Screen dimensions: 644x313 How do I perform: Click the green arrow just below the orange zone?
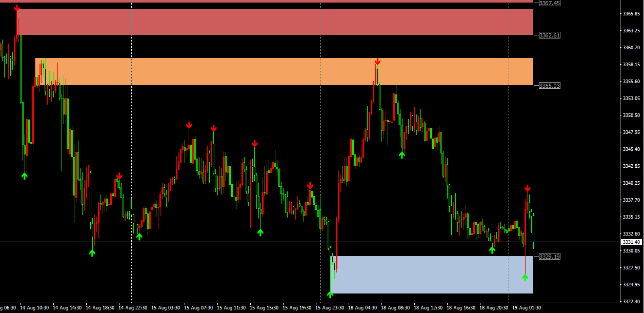401,155
